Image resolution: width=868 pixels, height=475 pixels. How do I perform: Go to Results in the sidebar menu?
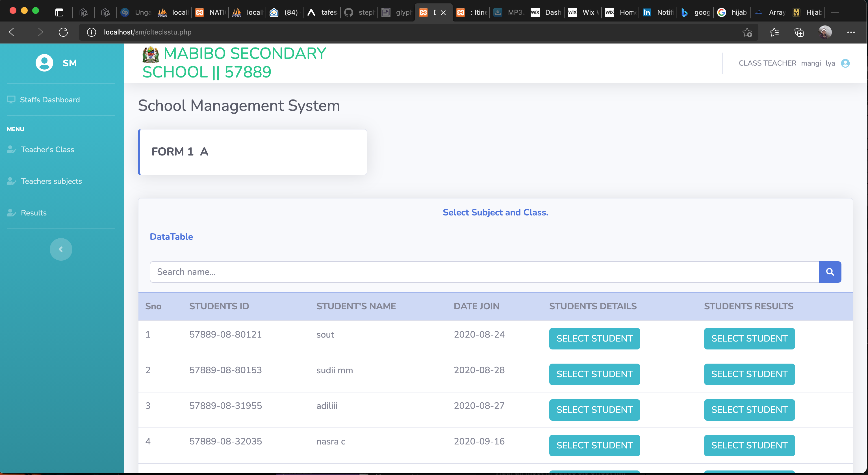(x=33, y=213)
